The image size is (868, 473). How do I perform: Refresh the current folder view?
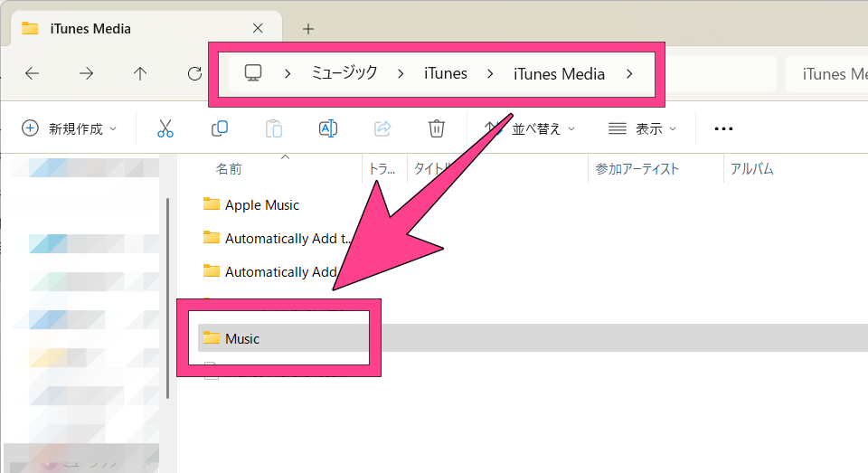[194, 73]
